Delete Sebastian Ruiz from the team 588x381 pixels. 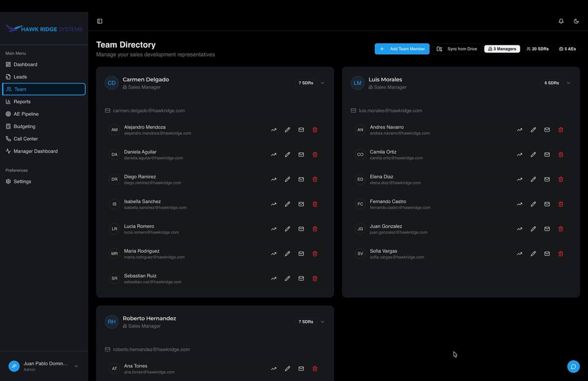[315, 278]
